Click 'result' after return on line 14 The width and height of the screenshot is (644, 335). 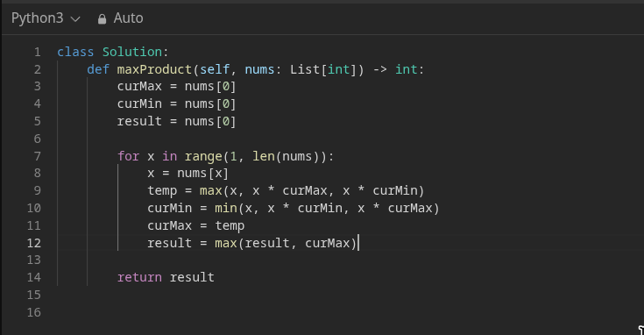[x=192, y=277]
